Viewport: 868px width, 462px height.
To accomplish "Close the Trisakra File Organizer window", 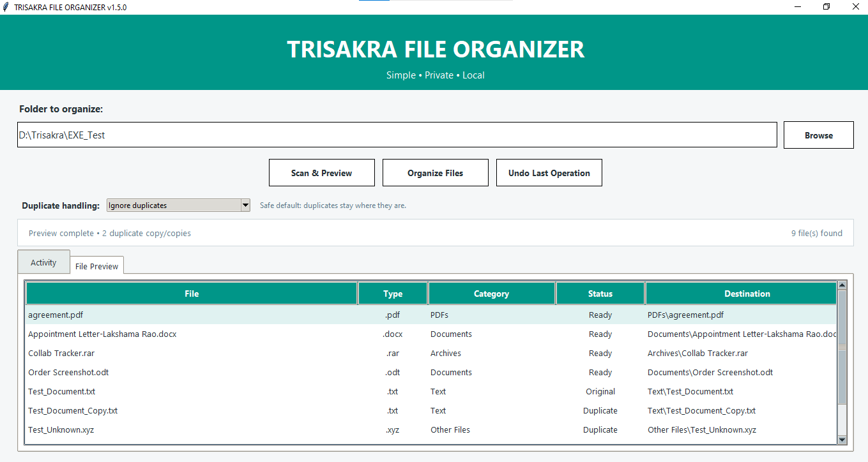I will tap(855, 6).
